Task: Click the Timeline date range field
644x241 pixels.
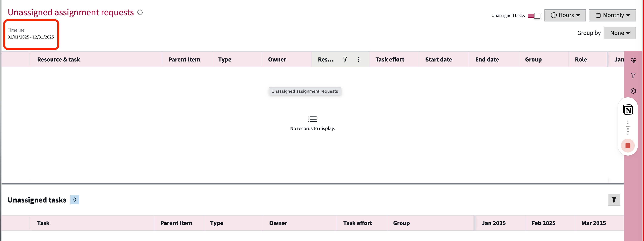Action: (x=31, y=37)
